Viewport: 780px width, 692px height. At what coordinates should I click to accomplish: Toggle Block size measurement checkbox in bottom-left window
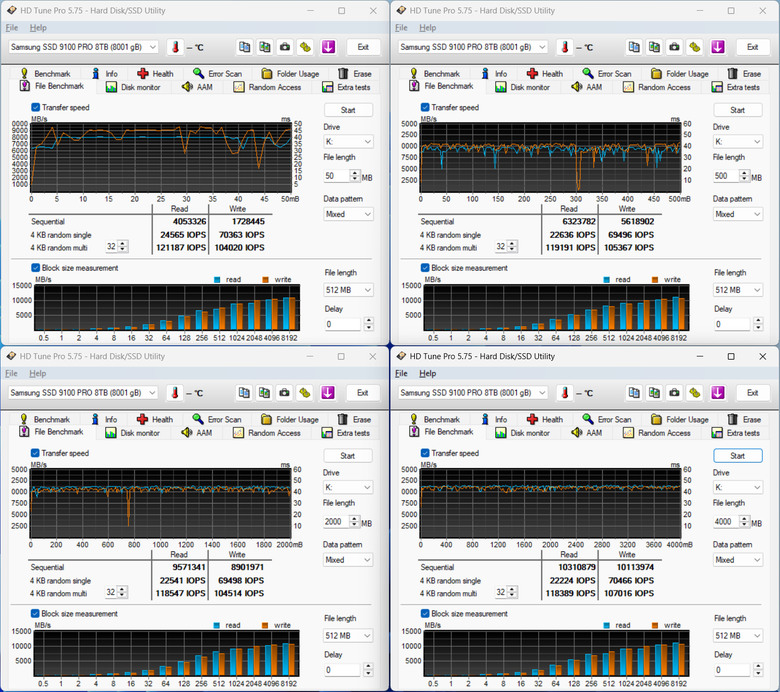35,613
